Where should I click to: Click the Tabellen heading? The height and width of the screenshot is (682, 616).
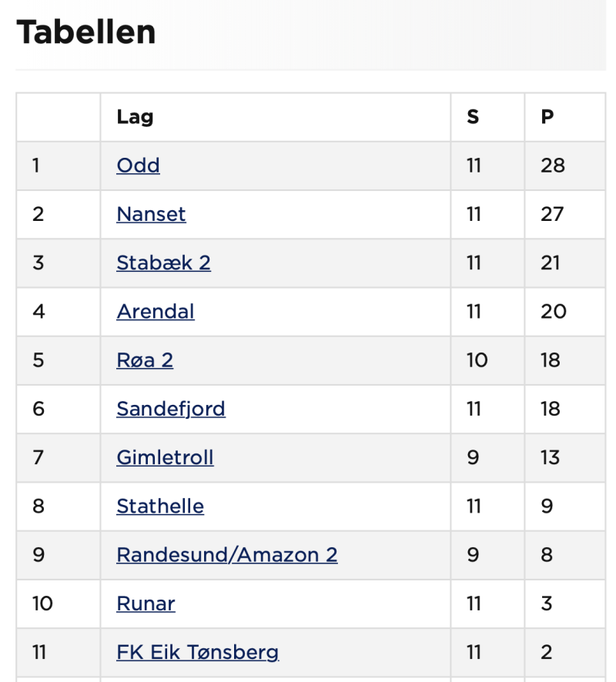tap(86, 32)
